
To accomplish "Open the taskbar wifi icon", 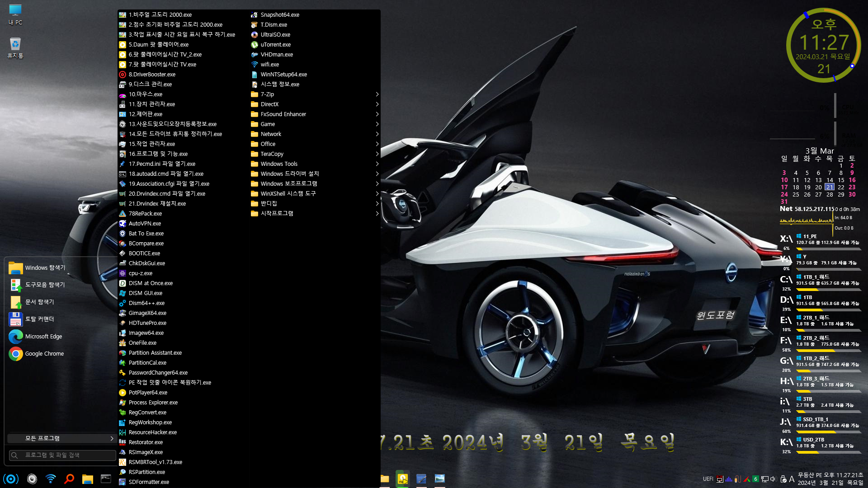I will coord(51,479).
